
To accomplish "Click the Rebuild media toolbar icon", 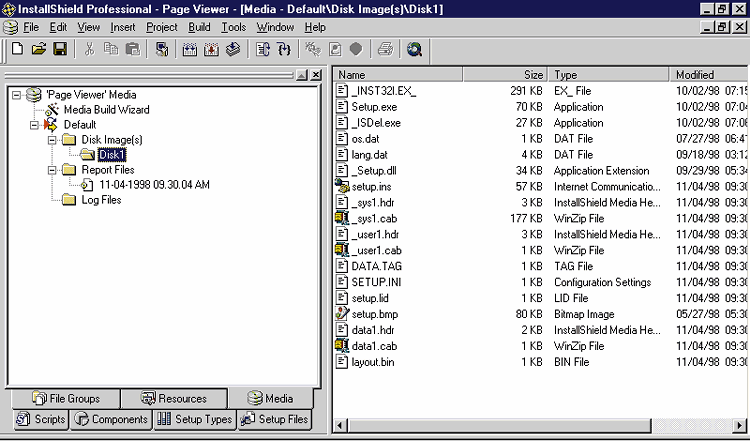I will 211,49.
